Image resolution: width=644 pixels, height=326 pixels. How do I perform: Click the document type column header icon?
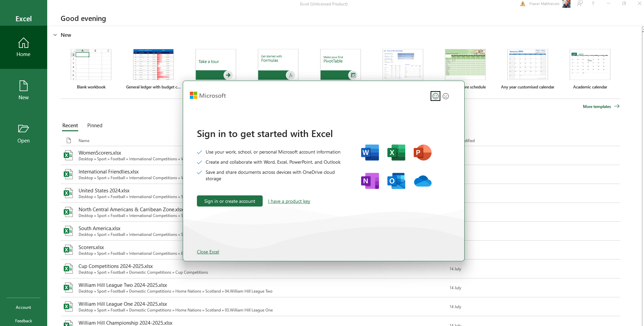point(69,140)
